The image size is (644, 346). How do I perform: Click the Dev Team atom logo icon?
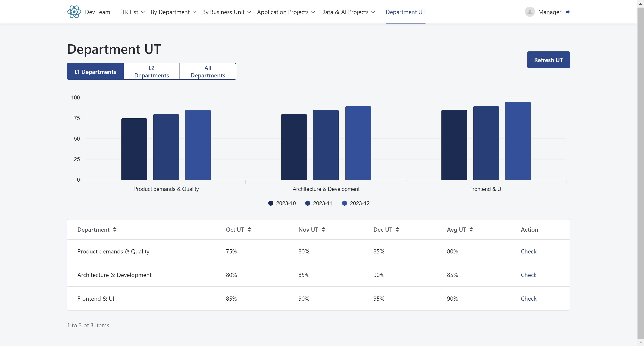pos(74,12)
